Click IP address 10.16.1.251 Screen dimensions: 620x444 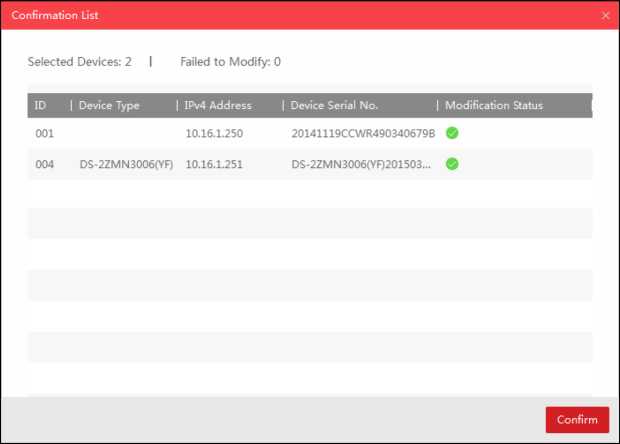coord(214,164)
